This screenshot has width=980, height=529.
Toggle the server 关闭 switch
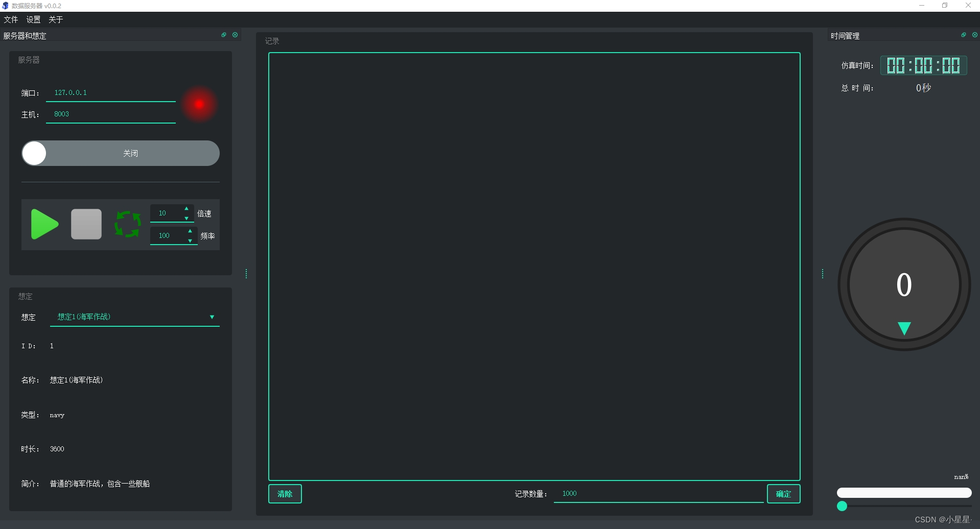(x=121, y=153)
